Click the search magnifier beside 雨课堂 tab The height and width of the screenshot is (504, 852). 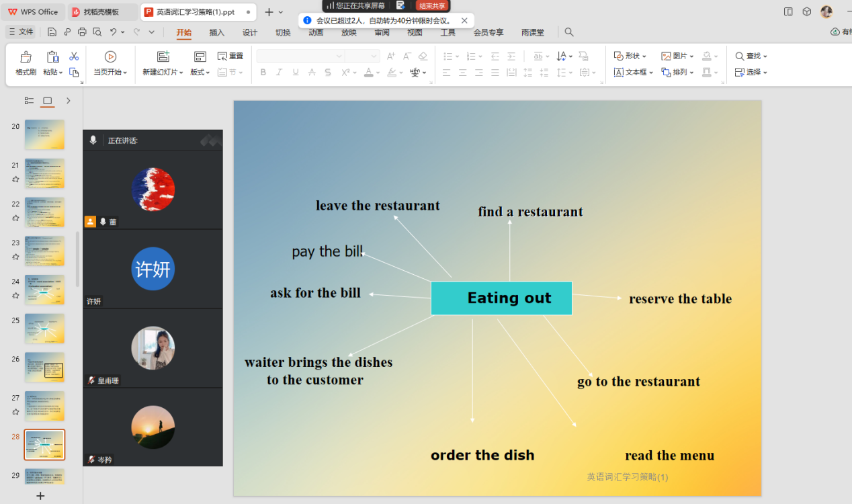[x=569, y=32]
